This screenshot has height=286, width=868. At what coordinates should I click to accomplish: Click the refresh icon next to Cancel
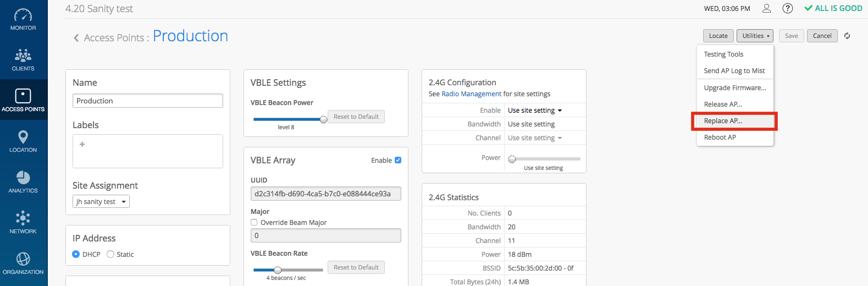click(847, 36)
